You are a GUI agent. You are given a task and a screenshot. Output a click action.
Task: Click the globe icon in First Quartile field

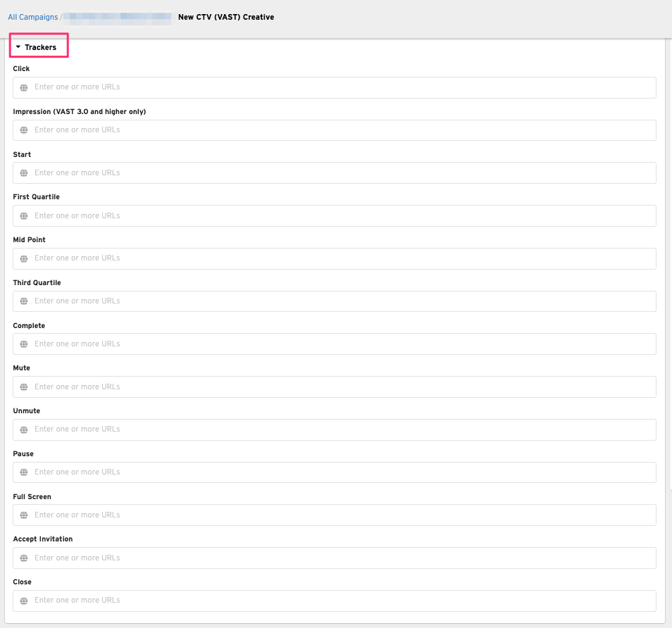(x=24, y=216)
